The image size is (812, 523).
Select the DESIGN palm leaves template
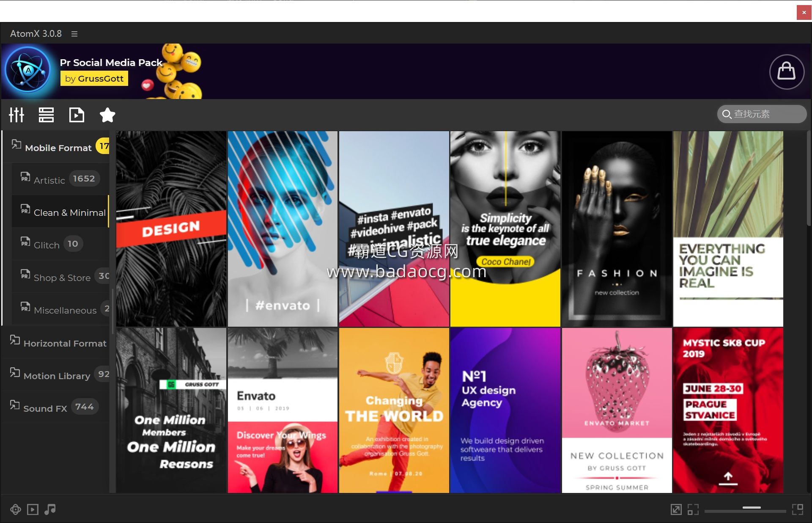coord(171,229)
